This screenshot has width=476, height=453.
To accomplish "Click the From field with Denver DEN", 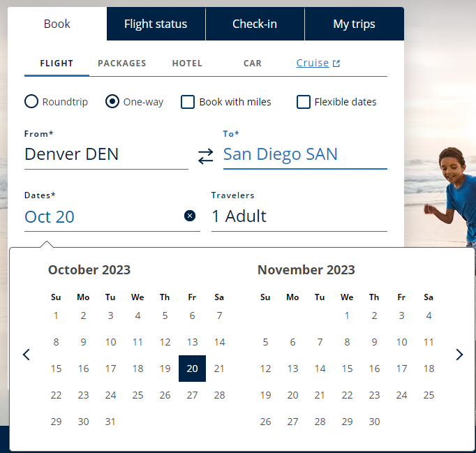I will point(106,154).
